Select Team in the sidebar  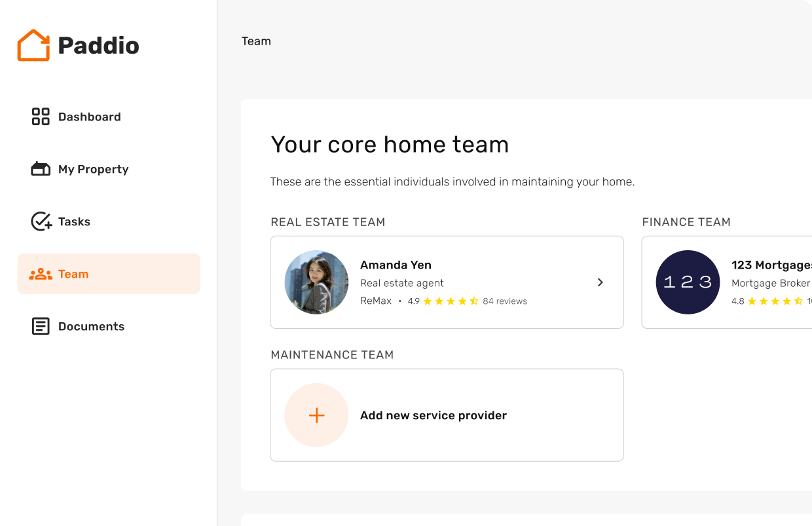[109, 274]
